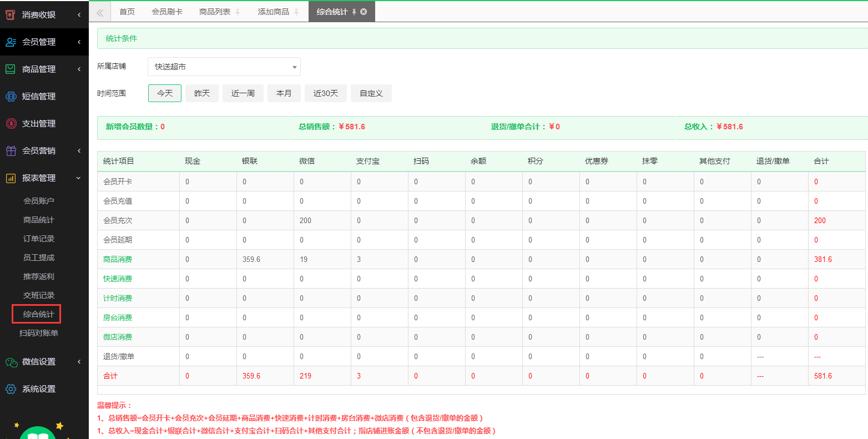The width and height of the screenshot is (868, 439).
Task: Choose the 自定义 custom time range
Action: pyautogui.click(x=371, y=93)
